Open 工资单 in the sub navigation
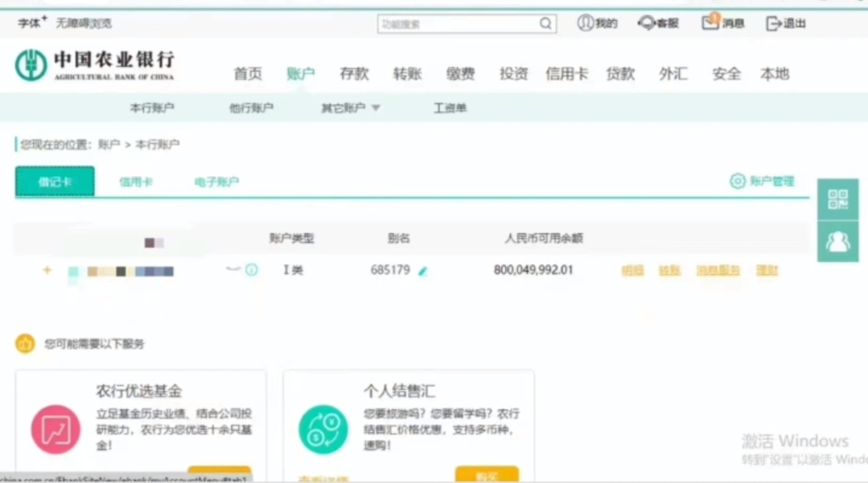The image size is (868, 483). 450,108
